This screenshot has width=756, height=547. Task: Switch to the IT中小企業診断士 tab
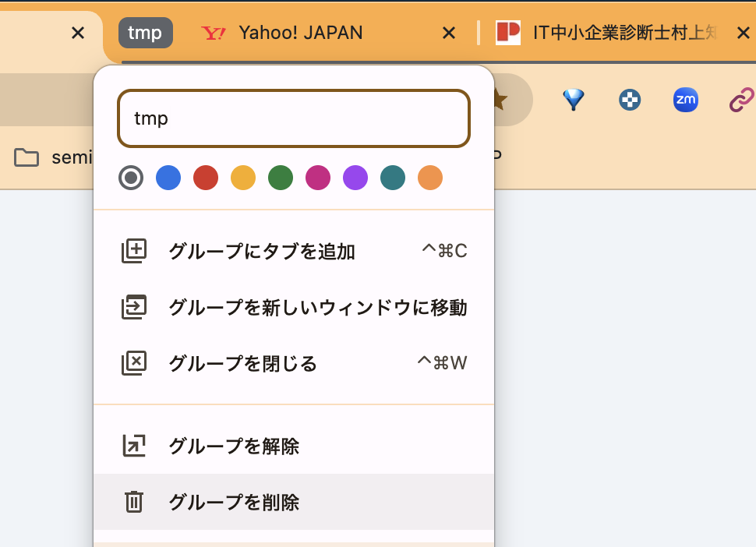click(616, 33)
